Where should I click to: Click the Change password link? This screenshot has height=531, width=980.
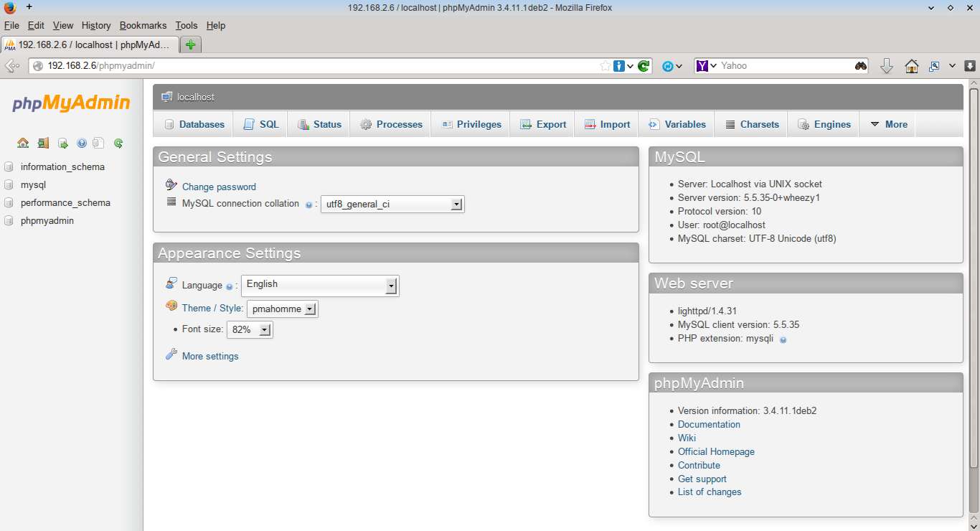click(219, 187)
